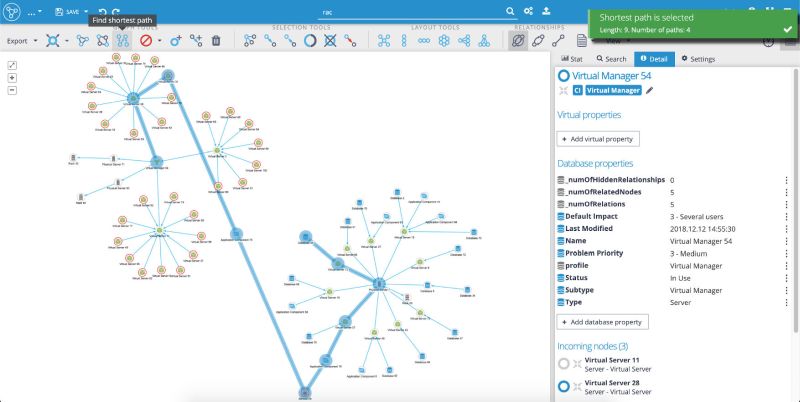Click focus icon beside Virtual Server 11
Screen dimensions: 800x402
(577, 364)
